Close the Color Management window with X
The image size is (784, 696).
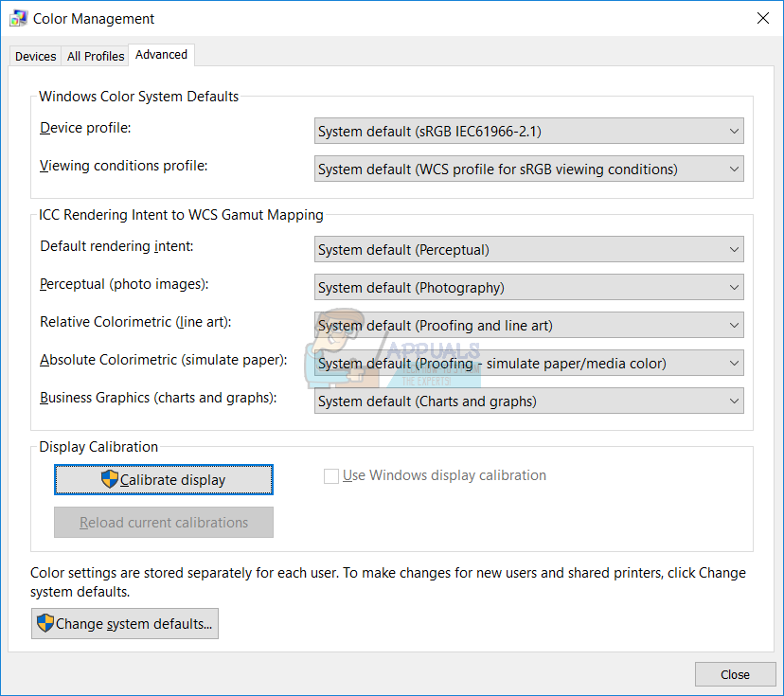[x=763, y=19]
